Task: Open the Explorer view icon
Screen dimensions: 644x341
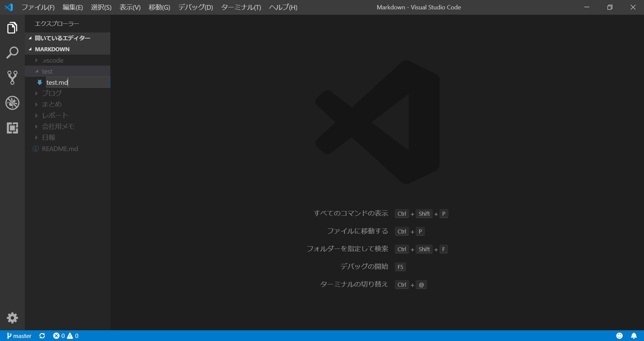Action: (x=12, y=28)
